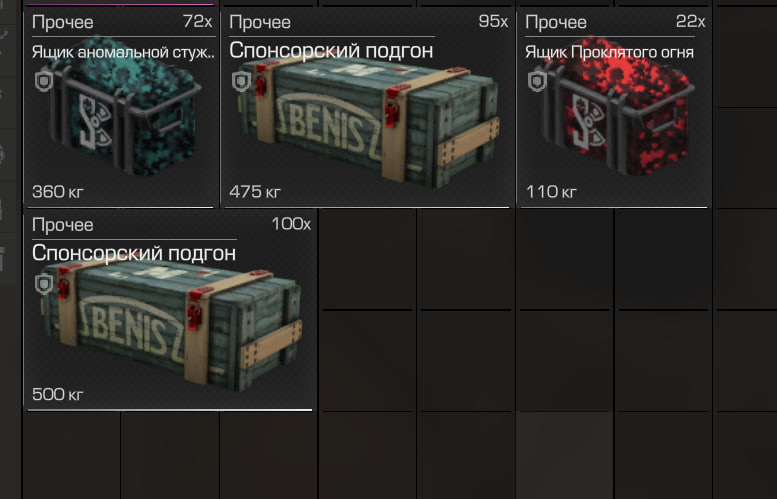Click the Ящик Проклятого огня item name
Image resolution: width=777 pixels, height=499 pixels.
pos(610,52)
